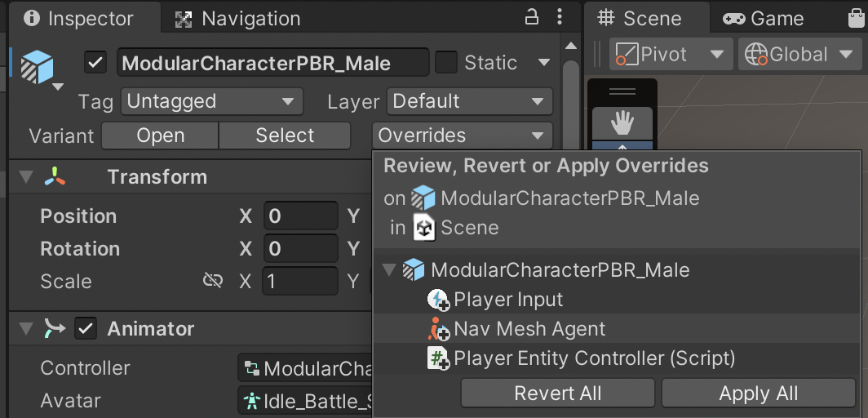
Task: Click the Inspector vertical scrollbar thumb
Action: (571, 105)
